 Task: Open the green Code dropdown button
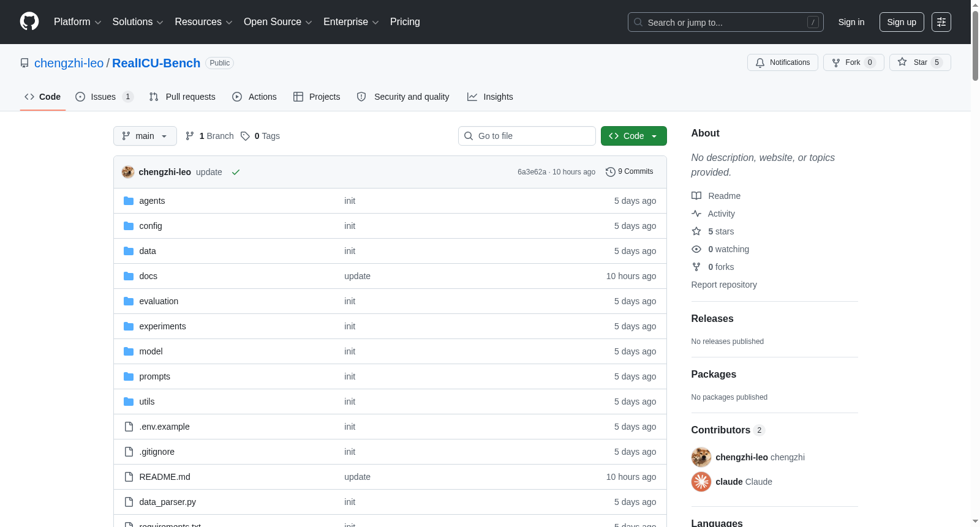pos(634,136)
